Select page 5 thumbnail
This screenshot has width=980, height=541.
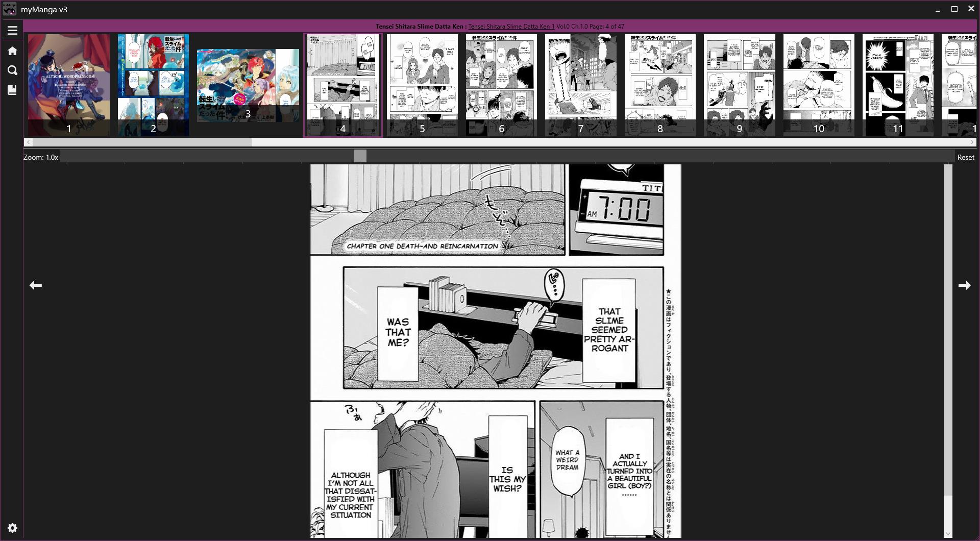[x=422, y=85]
